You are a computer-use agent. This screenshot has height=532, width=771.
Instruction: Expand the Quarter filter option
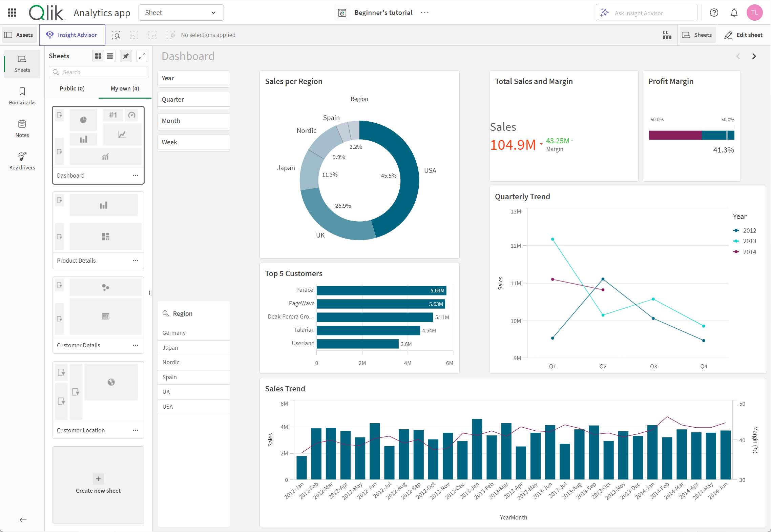193,100
